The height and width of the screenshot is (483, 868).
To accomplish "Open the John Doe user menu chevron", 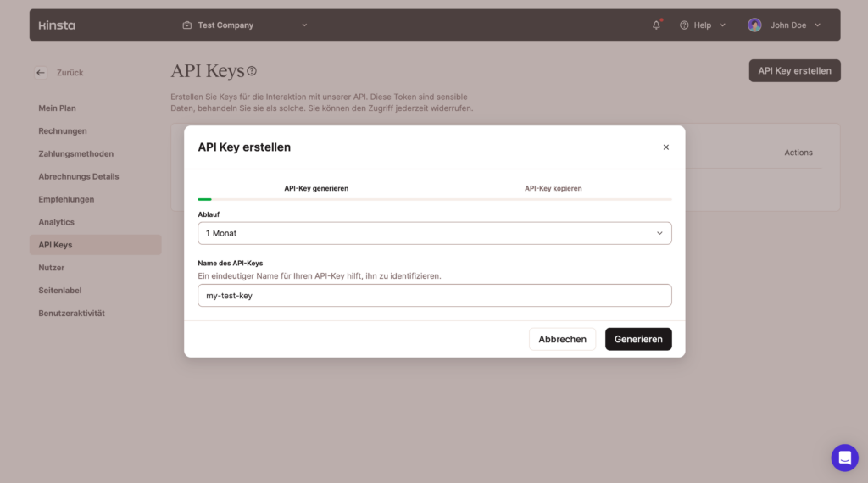I will 817,25.
